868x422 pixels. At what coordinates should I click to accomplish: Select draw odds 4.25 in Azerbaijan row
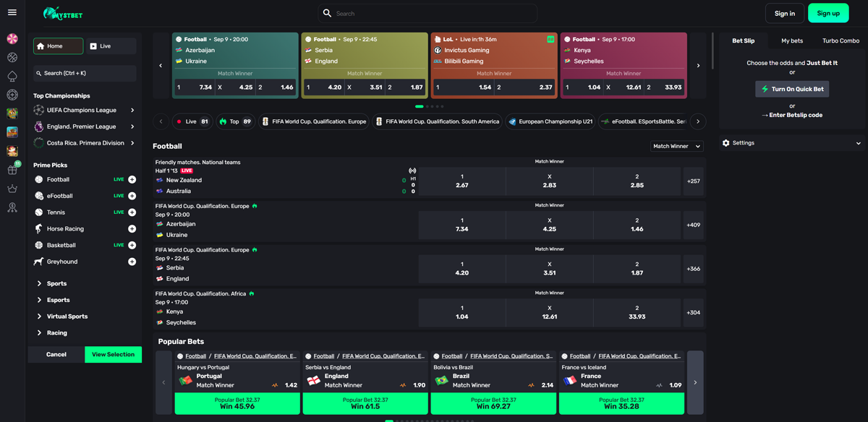click(550, 225)
